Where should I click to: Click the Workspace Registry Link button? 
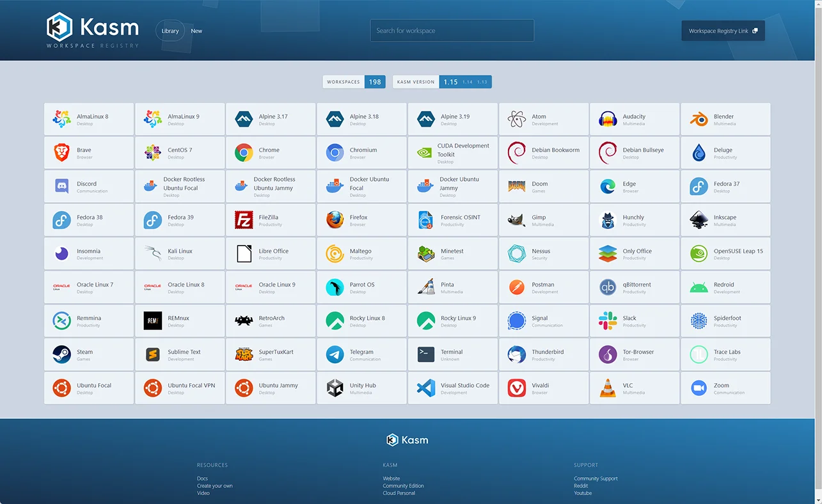[x=723, y=30]
